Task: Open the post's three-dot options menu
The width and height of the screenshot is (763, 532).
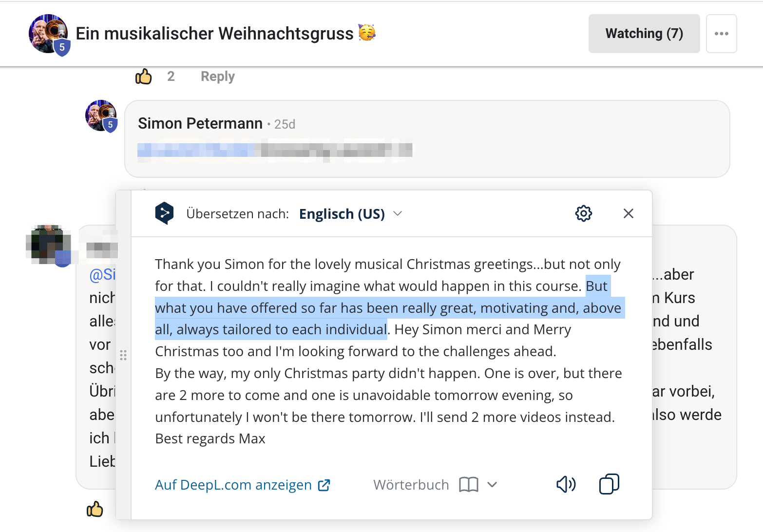Action: pos(721,34)
